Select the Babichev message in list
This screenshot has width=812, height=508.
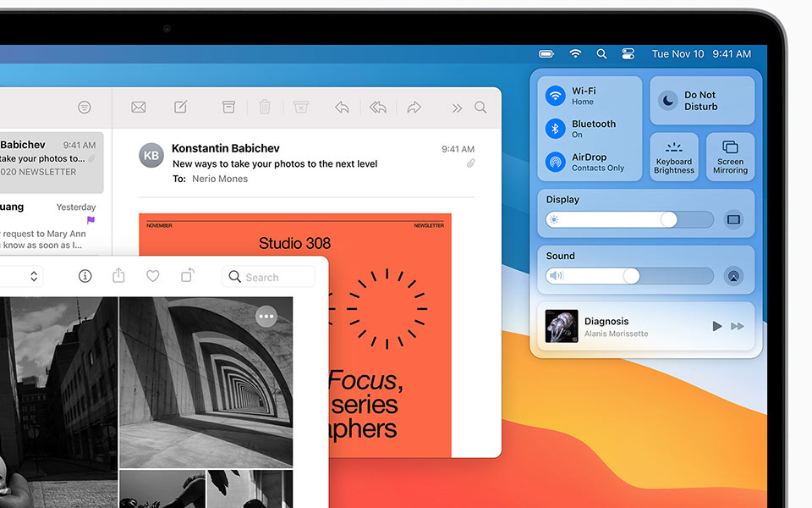coord(51,163)
